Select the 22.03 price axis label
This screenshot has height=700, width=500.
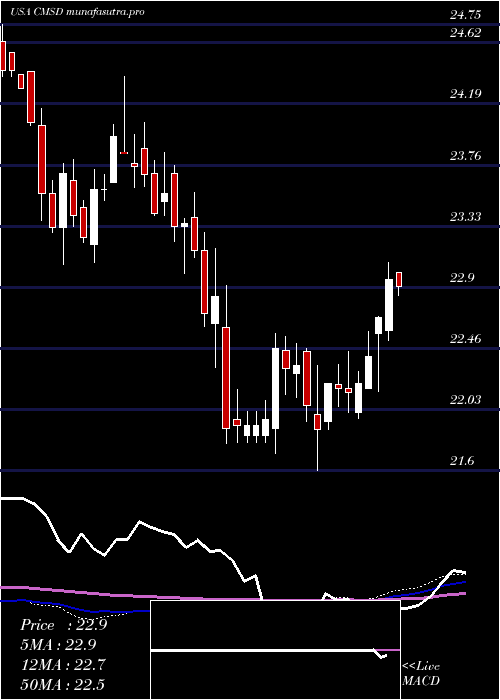[x=466, y=400]
